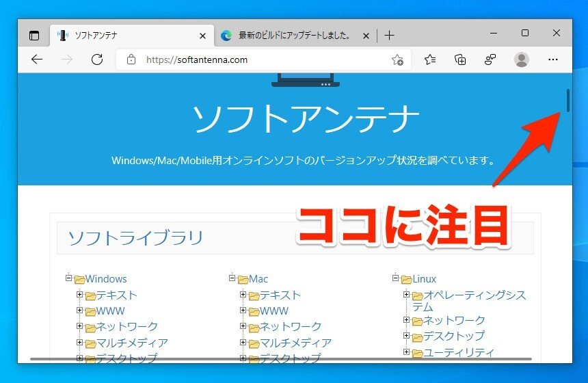Image resolution: width=588 pixels, height=383 pixels.
Task: Expand オペレーティングシステム under Linux
Action: [407, 295]
